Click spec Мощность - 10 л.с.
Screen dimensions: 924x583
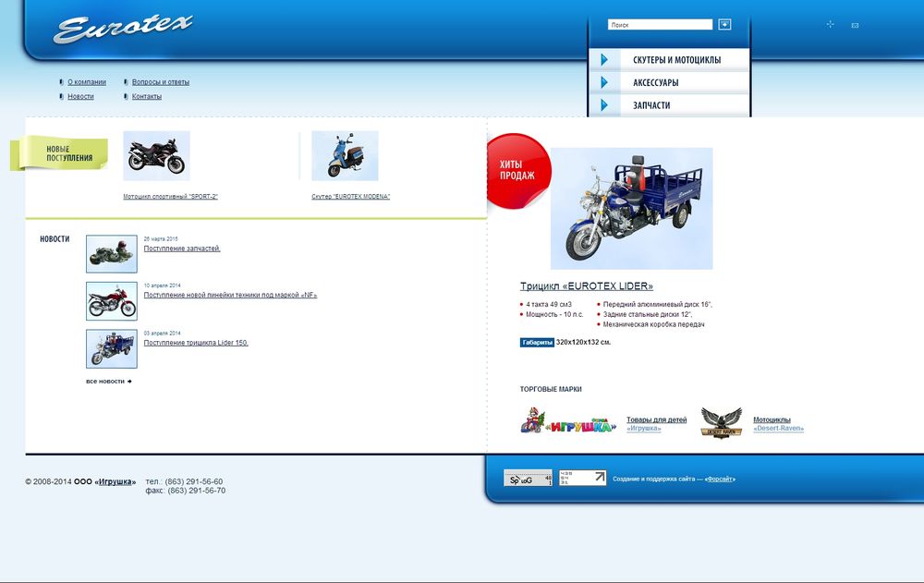click(554, 314)
